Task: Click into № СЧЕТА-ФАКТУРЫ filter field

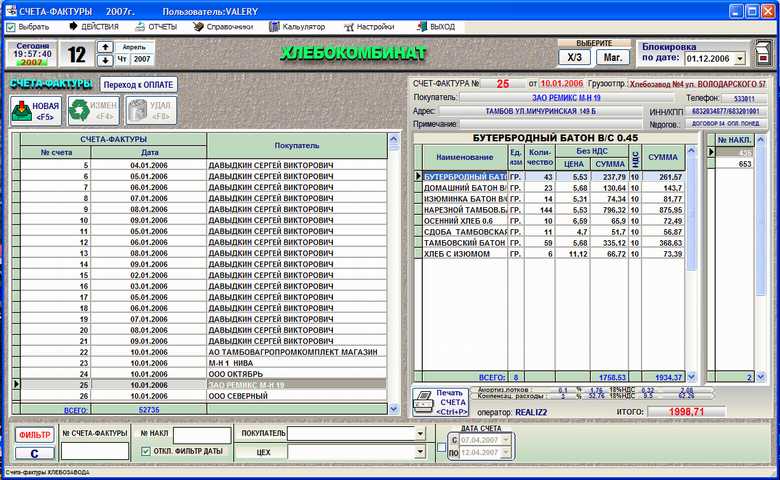Action: (95, 451)
